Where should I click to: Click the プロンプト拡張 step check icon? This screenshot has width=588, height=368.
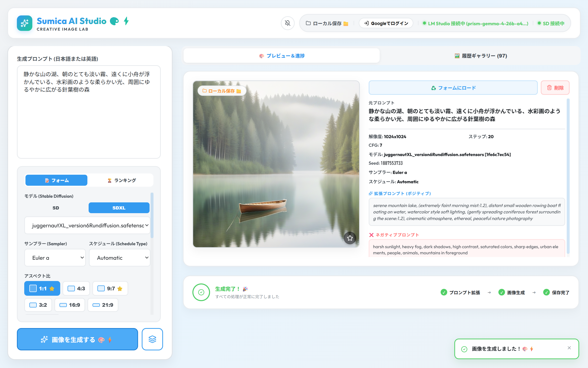click(x=444, y=292)
